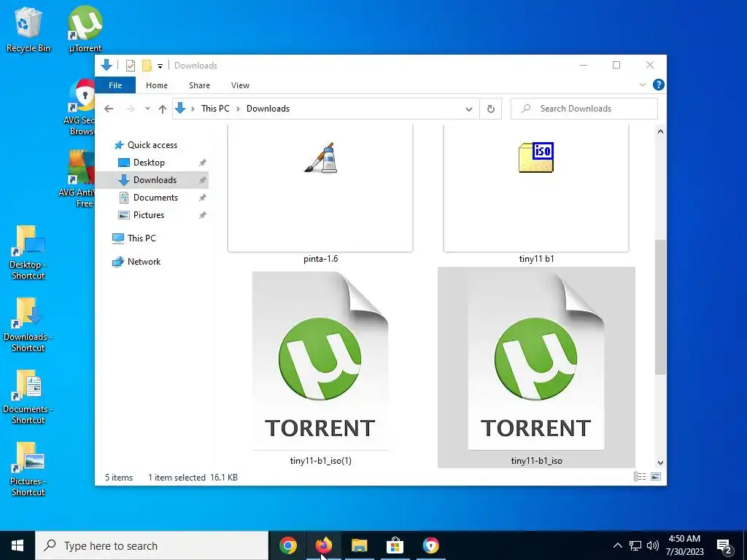Unpin Documents via its pin icon
The width and height of the screenshot is (747, 560).
[203, 198]
